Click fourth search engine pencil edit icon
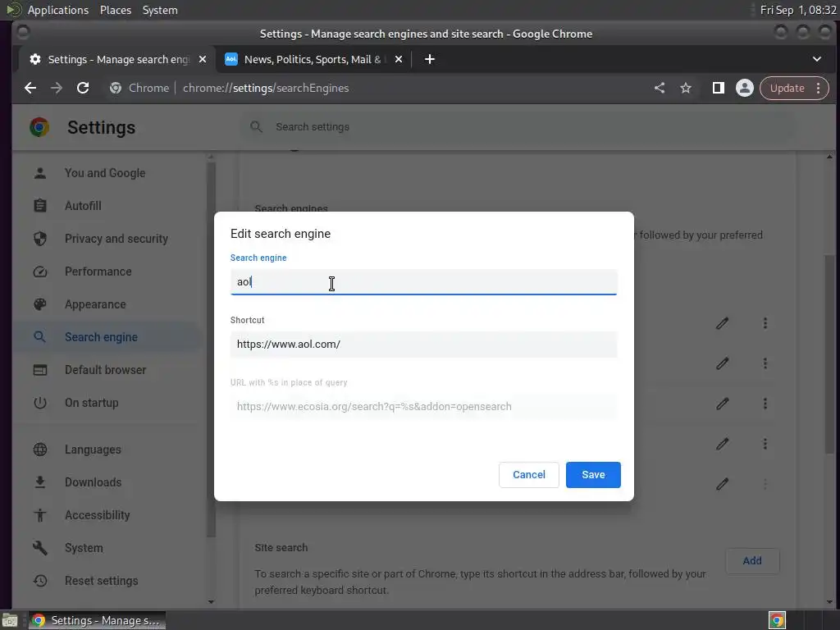Screen dimensions: 840x630 722,444
